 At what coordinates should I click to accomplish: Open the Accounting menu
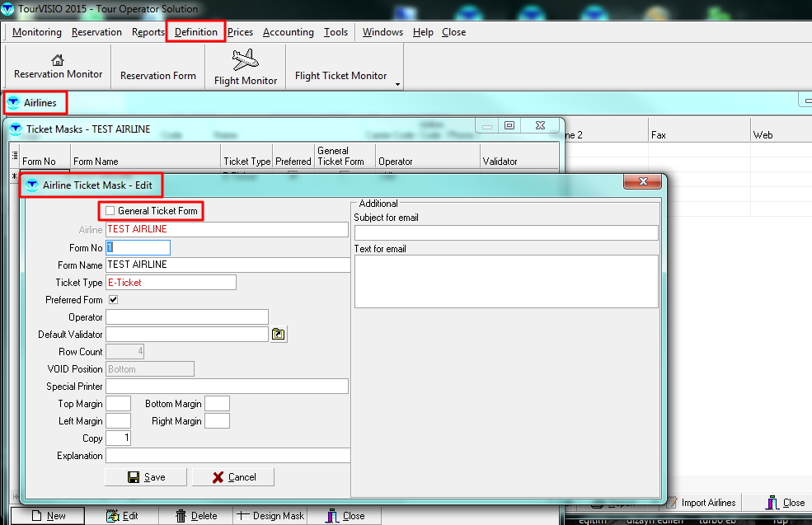288,32
